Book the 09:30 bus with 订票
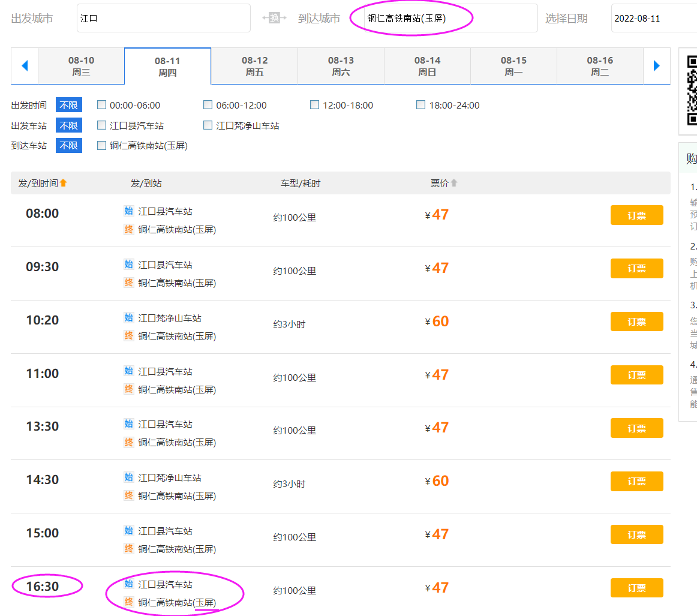Viewport: 697px width, 616px height. 636,268
